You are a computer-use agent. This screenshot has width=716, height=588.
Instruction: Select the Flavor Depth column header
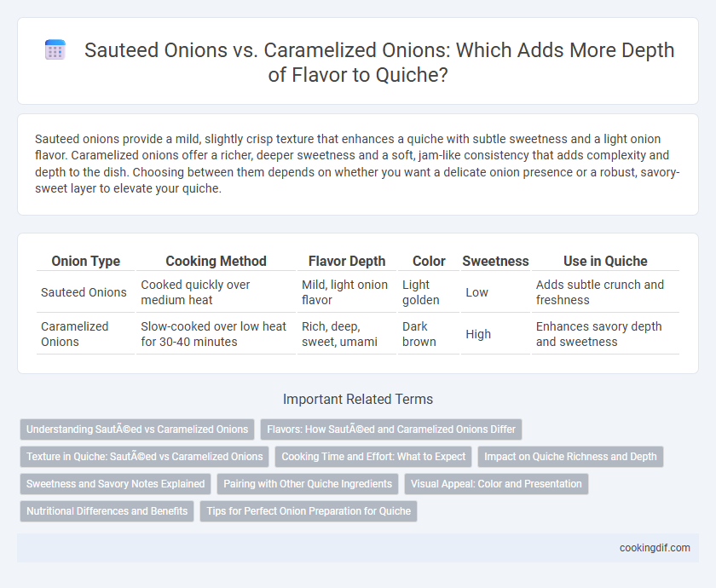(347, 261)
